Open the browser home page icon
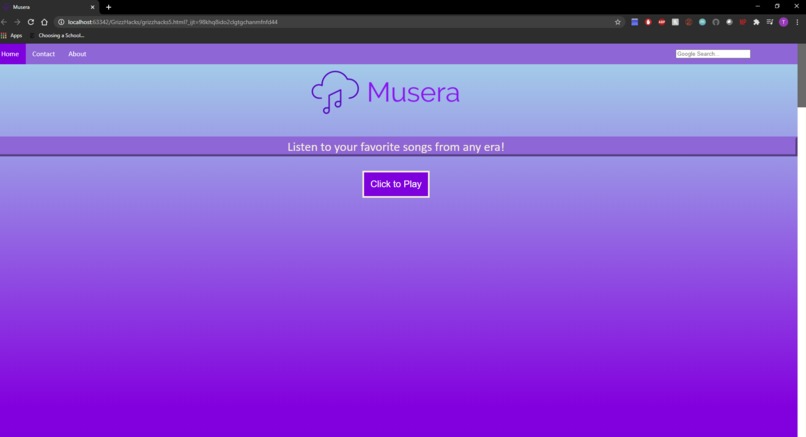Viewport: 806px width, 437px height. tap(44, 22)
